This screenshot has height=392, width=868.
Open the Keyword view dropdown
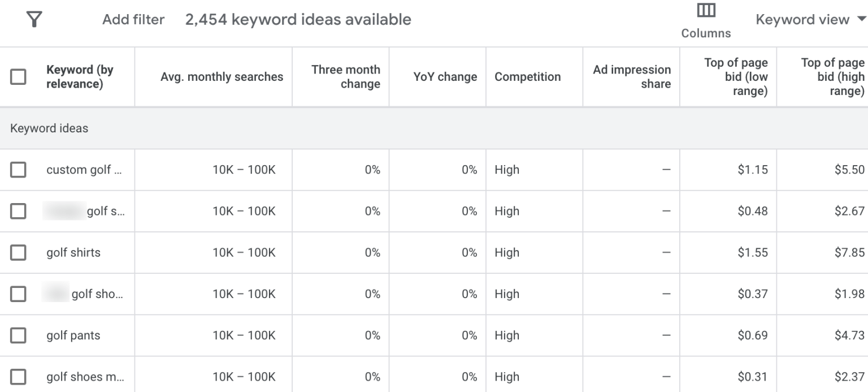802,19
